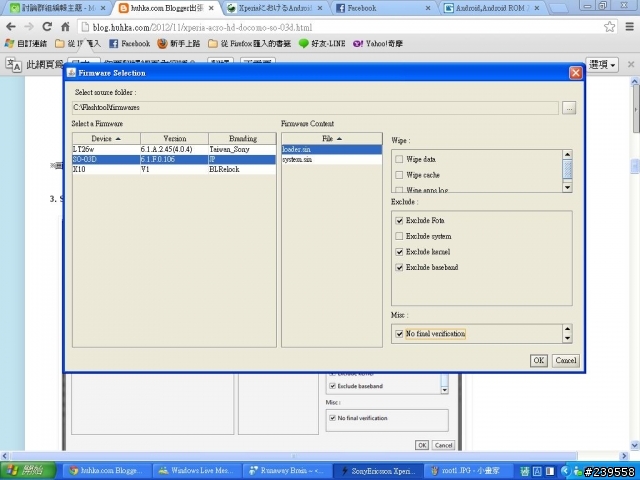Click the Misc list down arrow
The height and width of the screenshot is (480, 640).
(567, 338)
